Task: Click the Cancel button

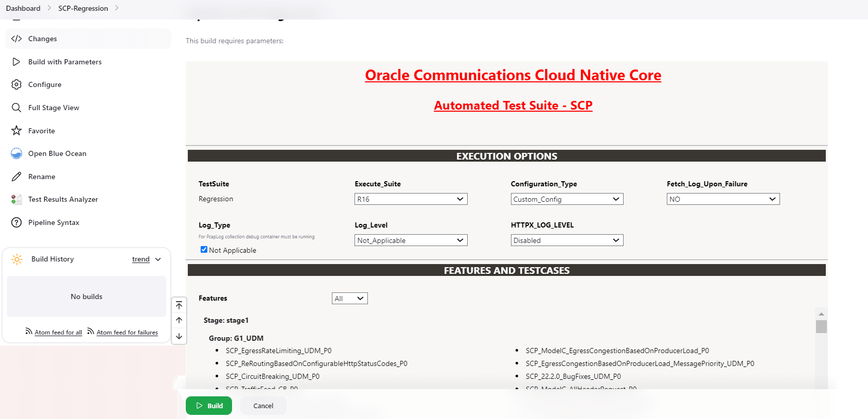Action: click(263, 406)
